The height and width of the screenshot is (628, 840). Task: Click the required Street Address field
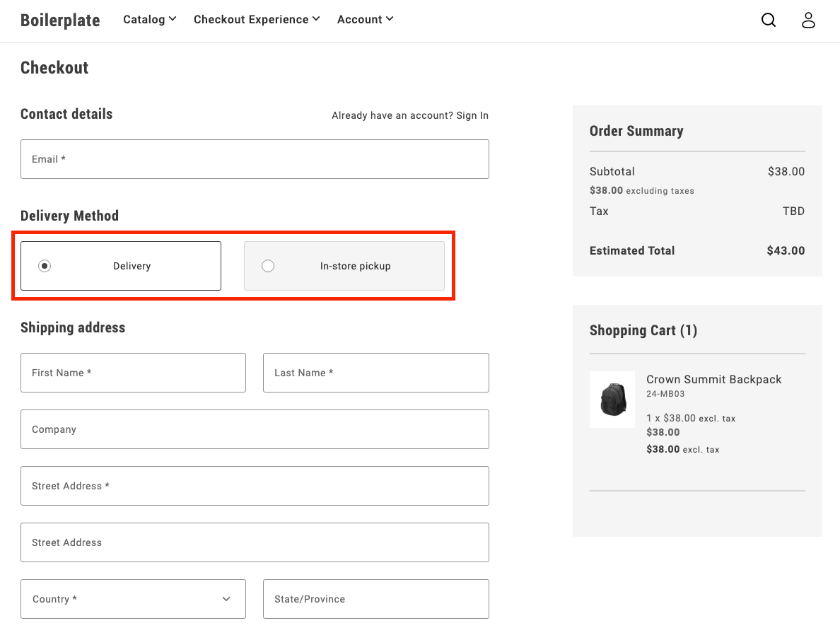[x=255, y=486]
